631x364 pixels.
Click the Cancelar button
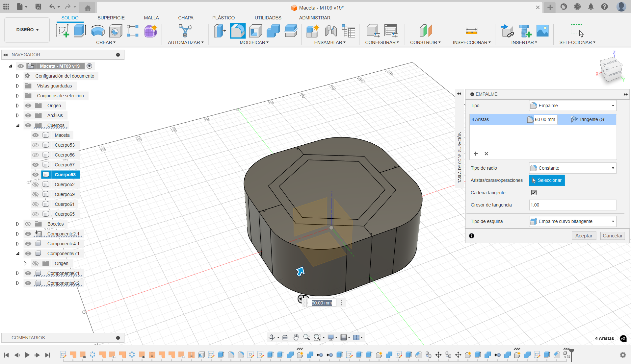point(613,236)
